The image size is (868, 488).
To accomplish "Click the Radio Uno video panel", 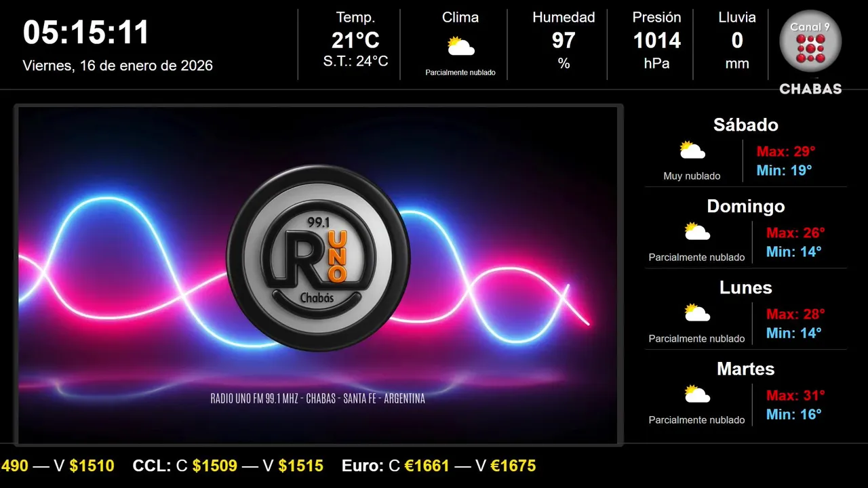I will (318, 275).
